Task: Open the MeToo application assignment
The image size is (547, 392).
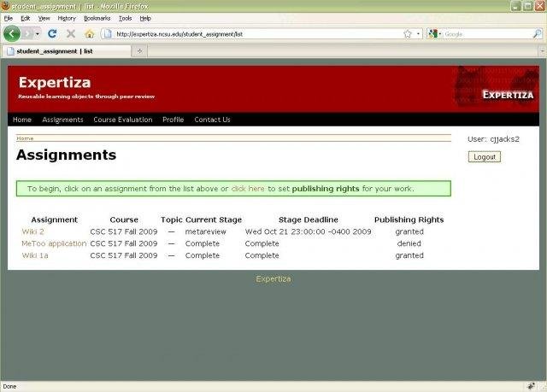Action: [x=54, y=243]
